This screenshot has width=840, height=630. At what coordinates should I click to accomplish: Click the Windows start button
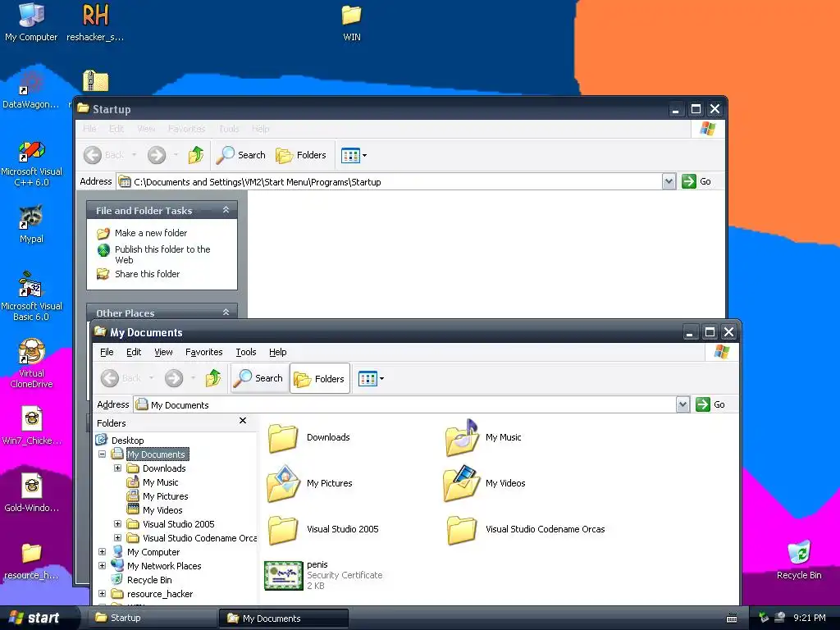[39, 619]
